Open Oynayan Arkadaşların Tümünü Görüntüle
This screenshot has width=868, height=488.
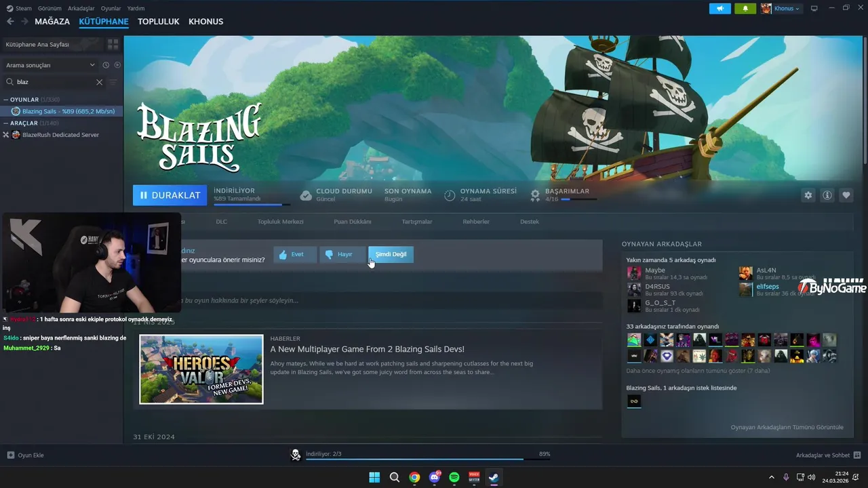[x=787, y=427]
